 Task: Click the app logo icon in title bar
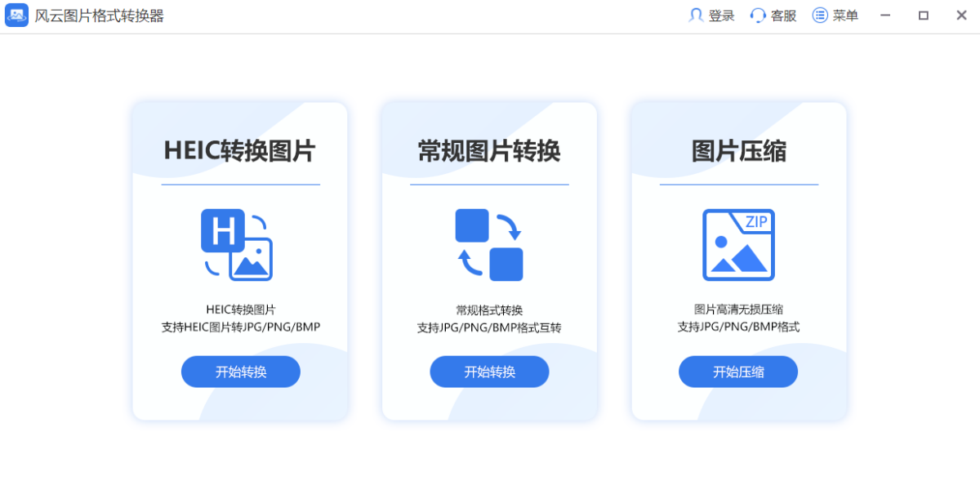point(16,15)
